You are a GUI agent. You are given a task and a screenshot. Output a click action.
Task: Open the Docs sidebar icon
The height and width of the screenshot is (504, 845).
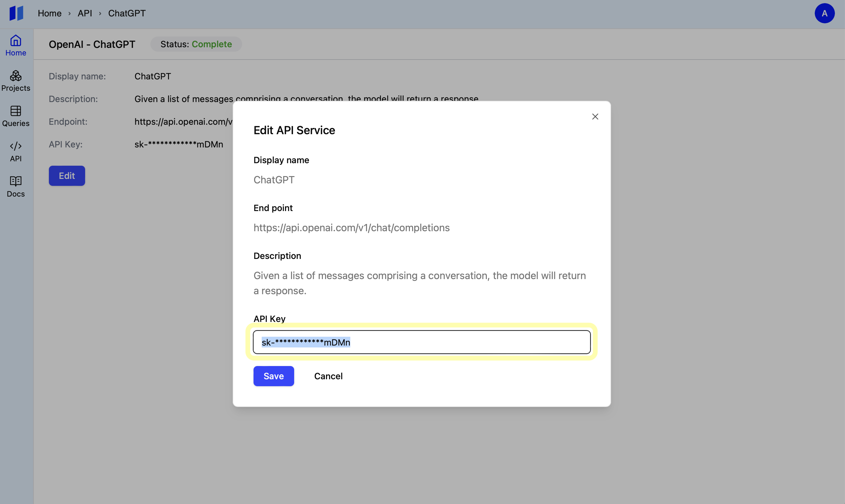[16, 187]
